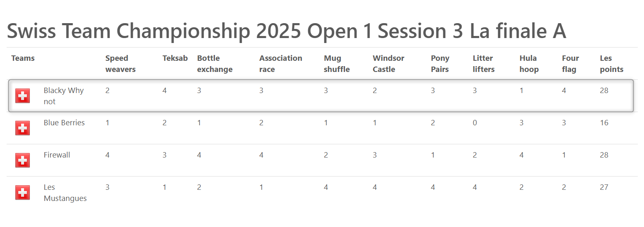Click the Swiss flag icon beside Blue Berries
The width and height of the screenshot is (644, 227).
(22, 128)
